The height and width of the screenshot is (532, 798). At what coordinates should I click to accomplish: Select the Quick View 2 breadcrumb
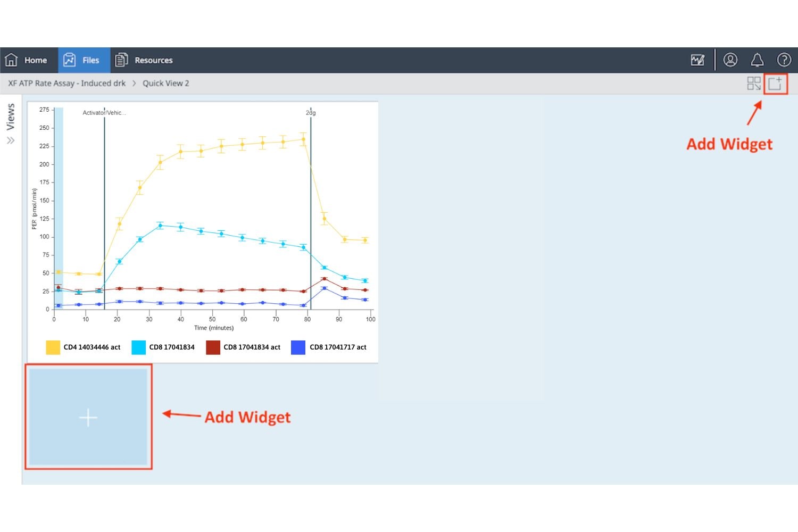(165, 84)
